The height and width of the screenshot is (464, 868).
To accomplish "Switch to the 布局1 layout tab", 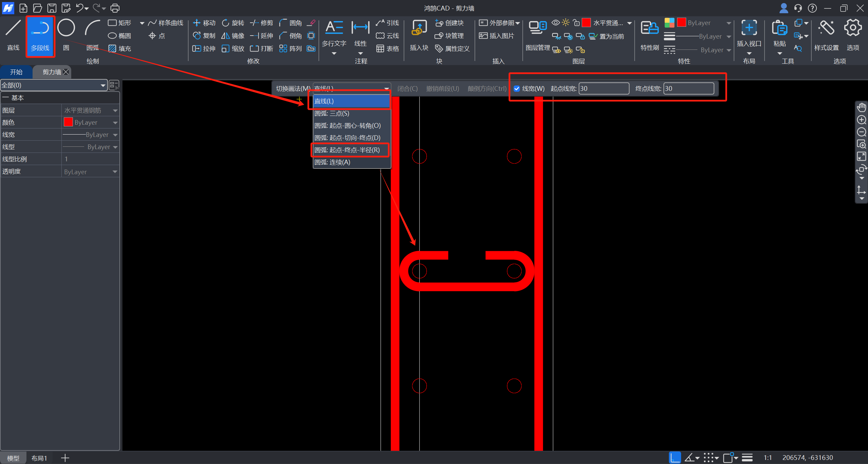I will coord(39,458).
